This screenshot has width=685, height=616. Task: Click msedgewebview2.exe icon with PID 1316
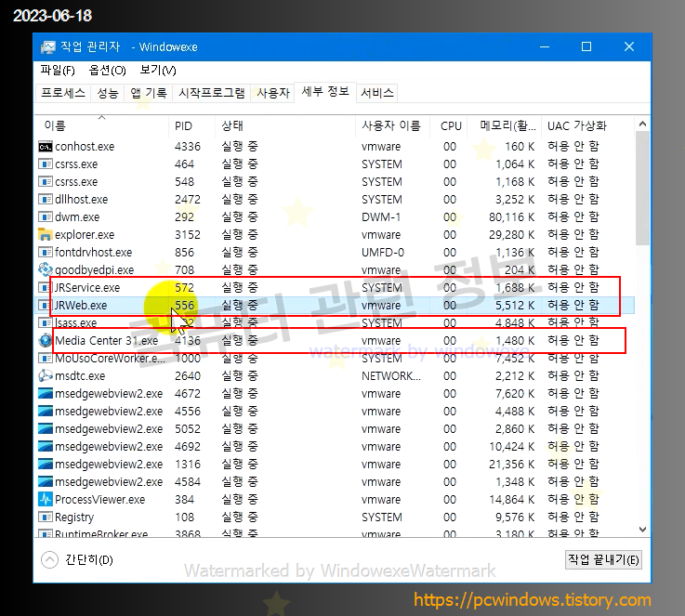coord(46,464)
